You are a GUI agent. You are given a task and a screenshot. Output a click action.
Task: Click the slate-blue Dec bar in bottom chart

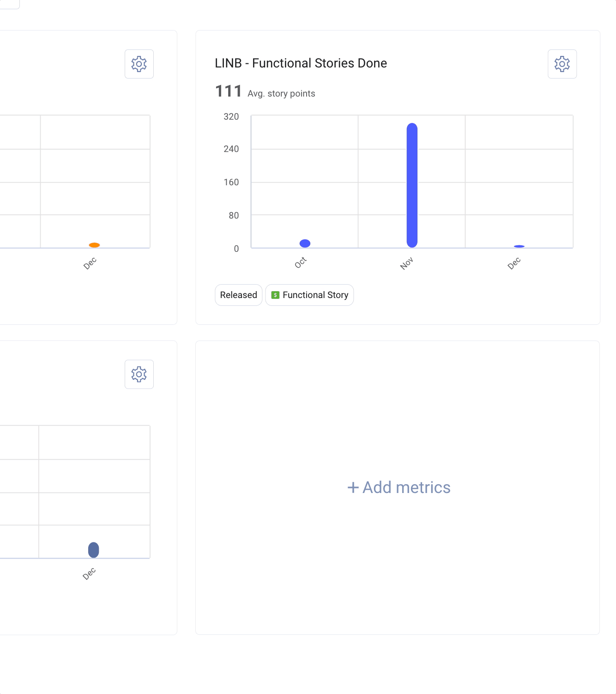(x=93, y=550)
